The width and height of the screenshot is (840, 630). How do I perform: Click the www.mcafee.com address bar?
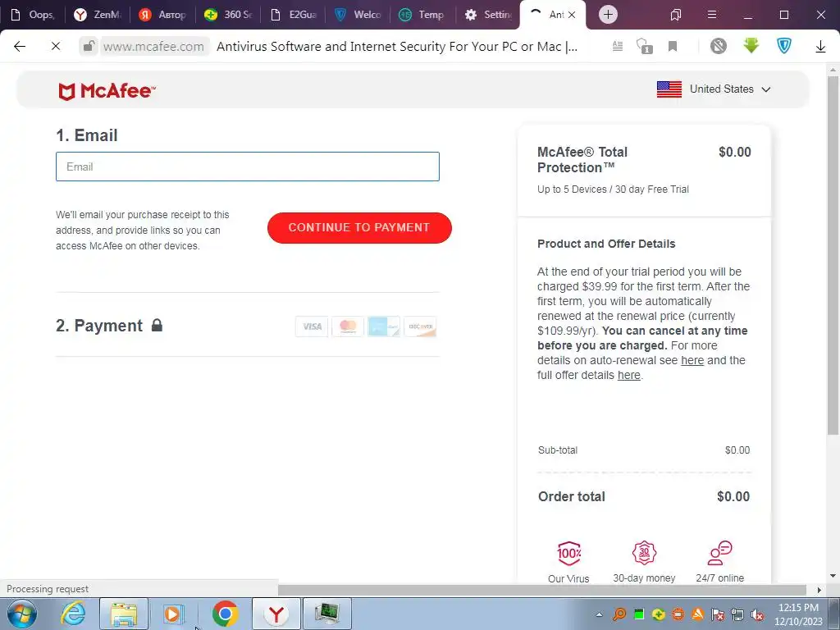point(153,47)
